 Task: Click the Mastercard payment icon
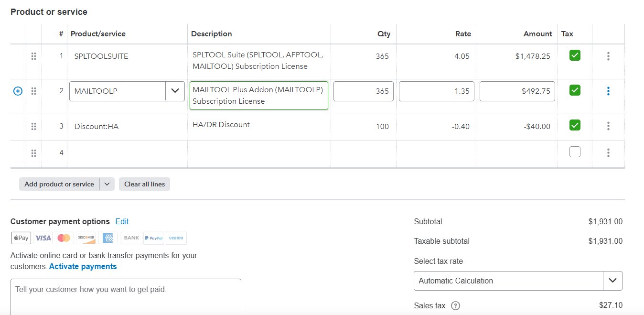coord(64,238)
